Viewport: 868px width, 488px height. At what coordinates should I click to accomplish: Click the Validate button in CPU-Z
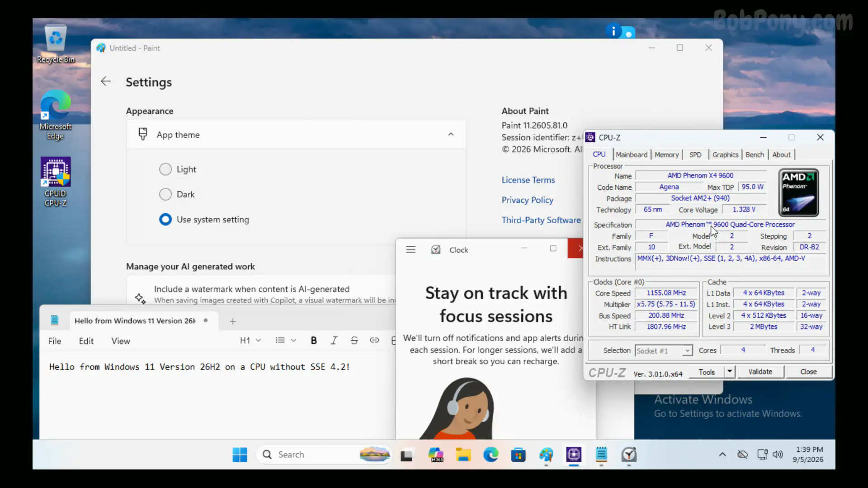760,371
